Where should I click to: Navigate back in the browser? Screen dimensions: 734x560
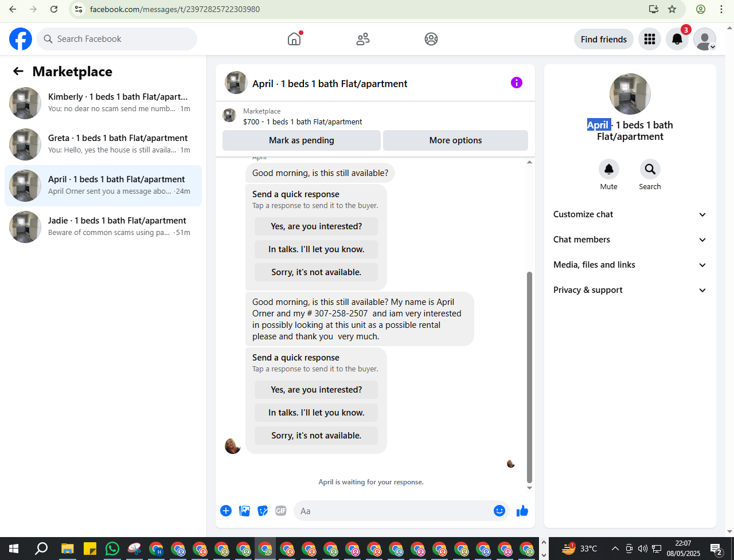pyautogui.click(x=13, y=9)
